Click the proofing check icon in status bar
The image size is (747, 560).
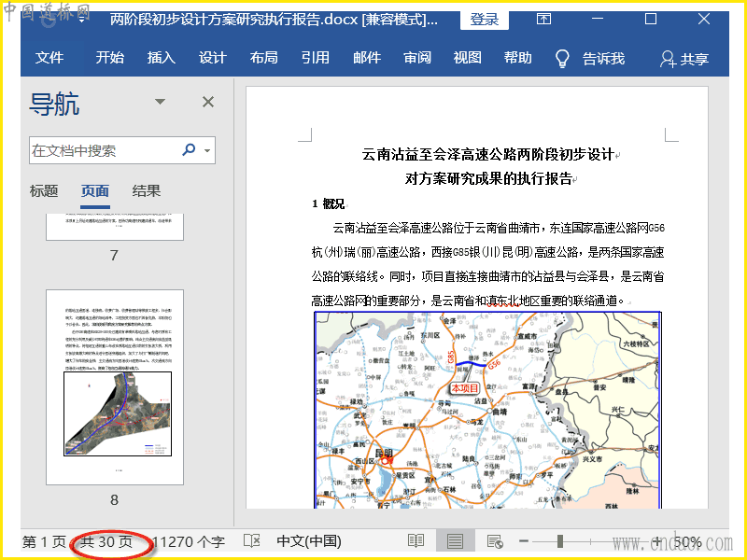(x=251, y=541)
